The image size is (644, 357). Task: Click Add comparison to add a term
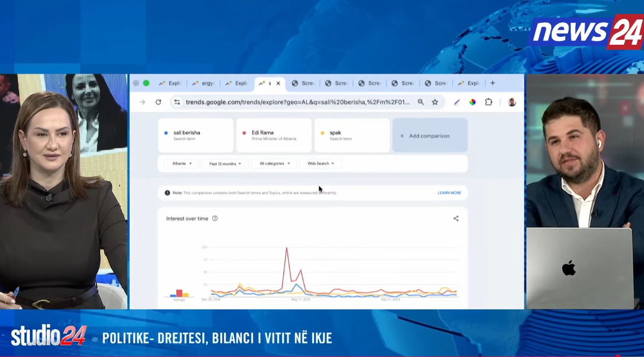pyautogui.click(x=430, y=135)
